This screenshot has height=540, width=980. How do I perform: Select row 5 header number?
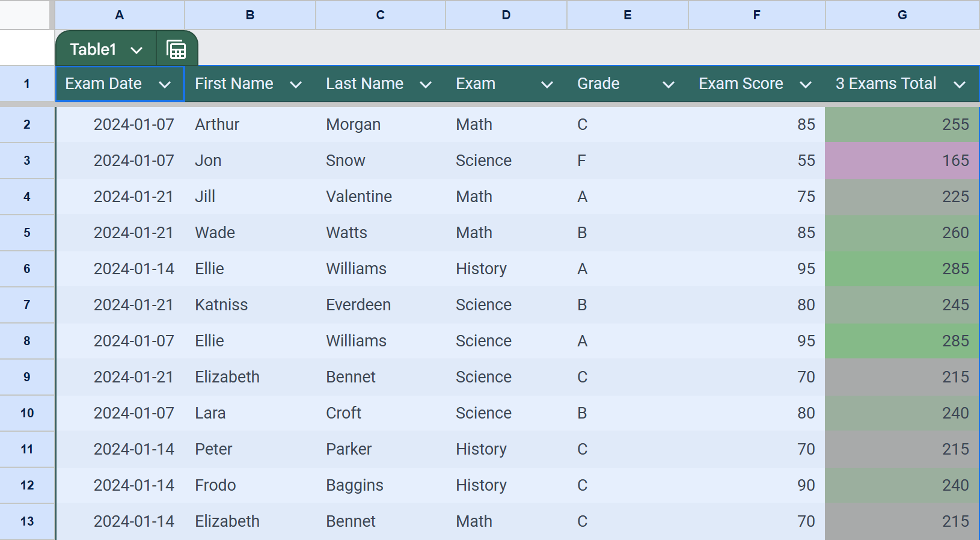coord(27,233)
